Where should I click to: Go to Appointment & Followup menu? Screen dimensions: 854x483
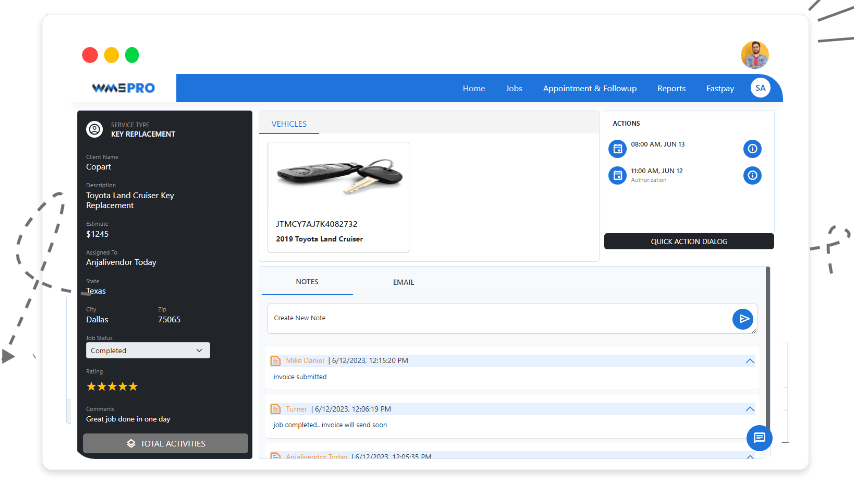590,89
